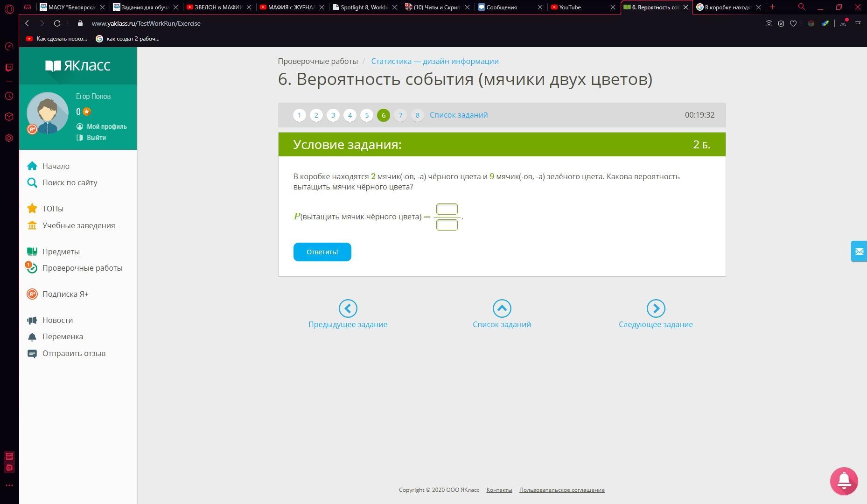This screenshot has width=867, height=504.
Task: Open the ТОПы star icon
Action: tap(32, 209)
